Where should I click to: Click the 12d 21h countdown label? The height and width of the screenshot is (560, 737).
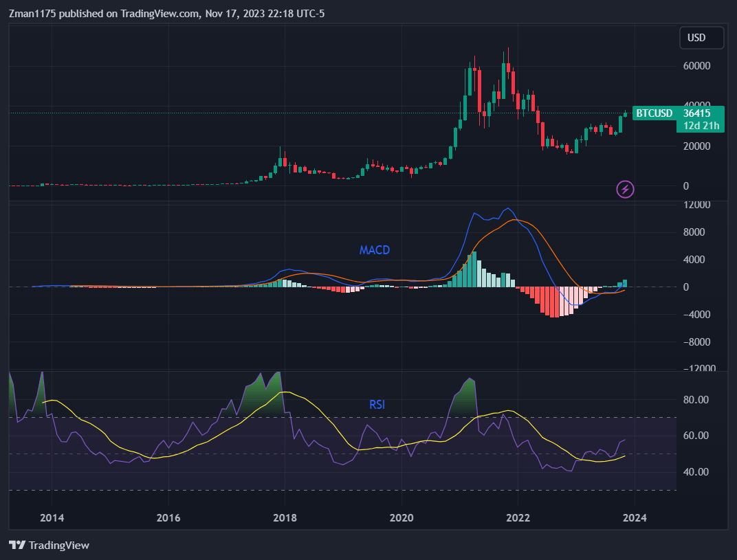[701, 126]
